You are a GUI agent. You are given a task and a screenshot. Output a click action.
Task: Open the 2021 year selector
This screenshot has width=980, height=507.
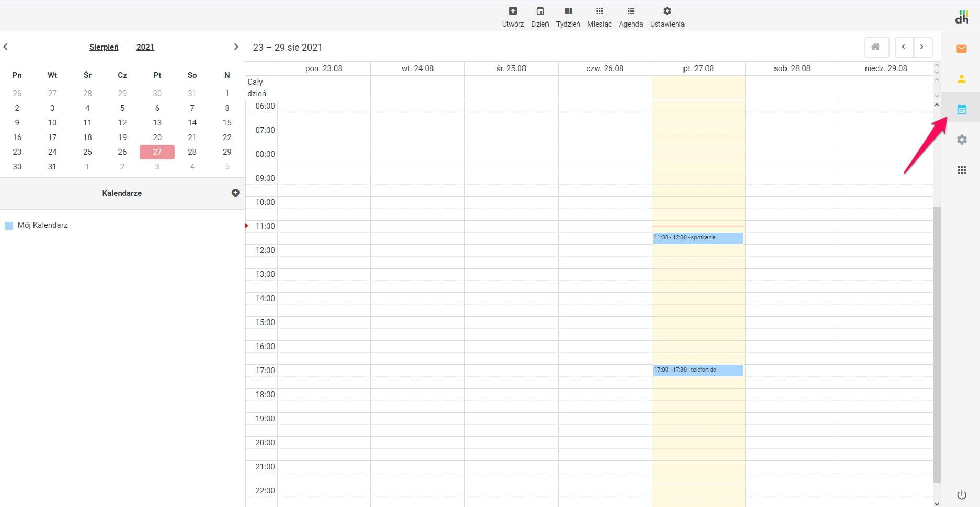pos(145,47)
